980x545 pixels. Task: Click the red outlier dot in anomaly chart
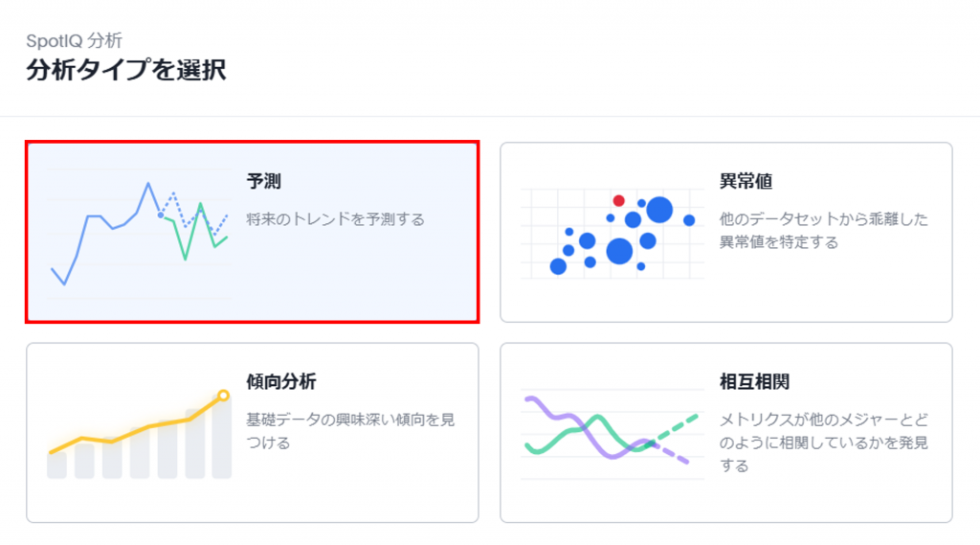coord(618,200)
